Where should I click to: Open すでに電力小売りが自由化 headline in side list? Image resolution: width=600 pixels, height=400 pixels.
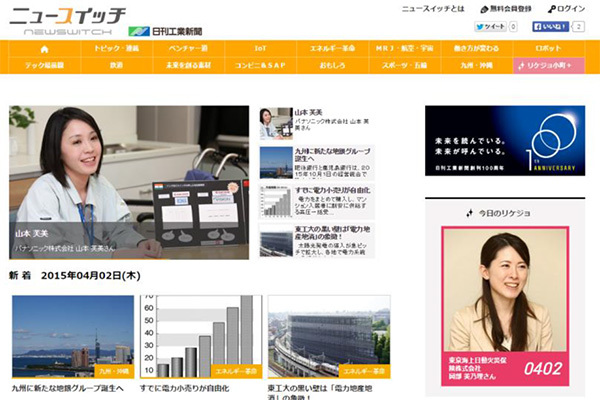tap(333, 190)
